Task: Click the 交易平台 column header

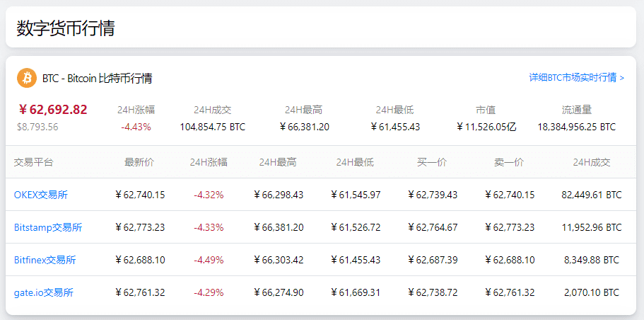Action: (34, 162)
